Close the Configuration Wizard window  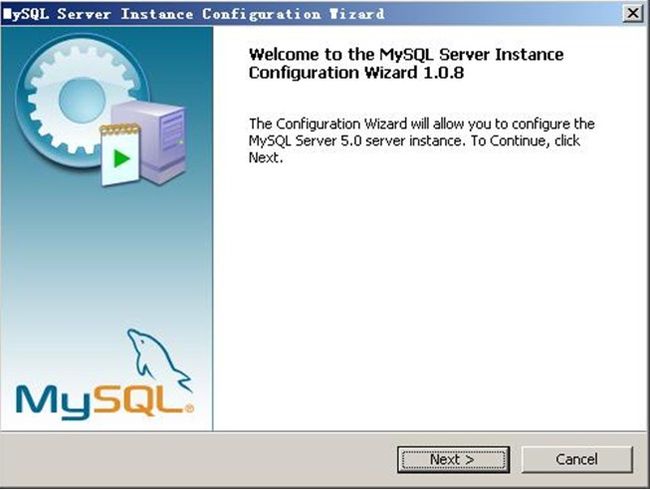(631, 13)
